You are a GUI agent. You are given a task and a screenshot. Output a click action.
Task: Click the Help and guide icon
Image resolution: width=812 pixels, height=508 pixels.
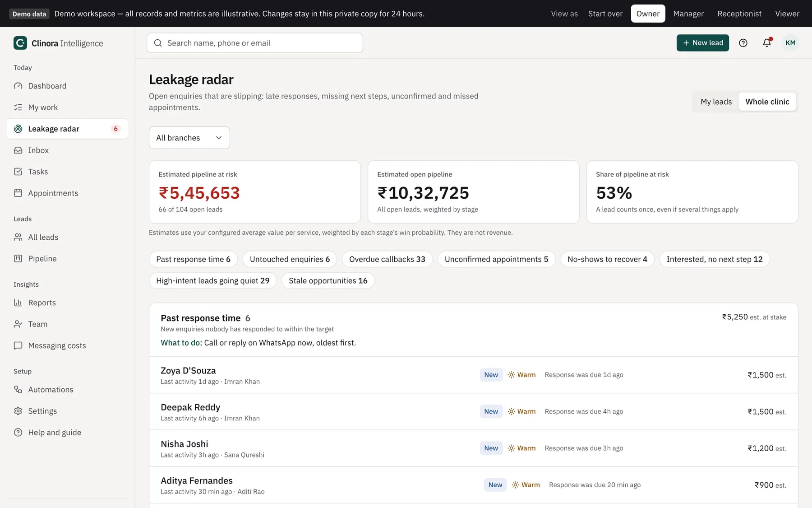tap(18, 433)
